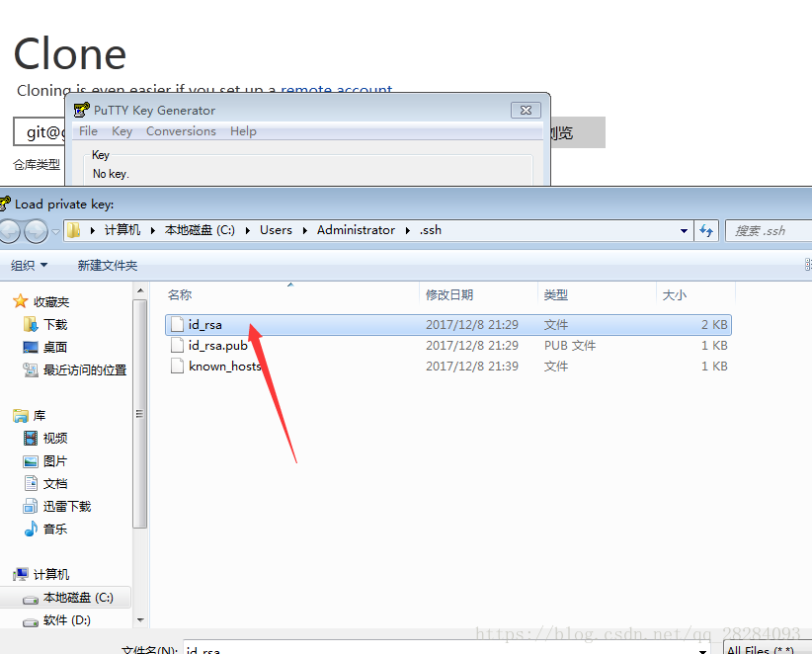
Task: Go to Administrator in the breadcrumb
Action: click(x=356, y=230)
